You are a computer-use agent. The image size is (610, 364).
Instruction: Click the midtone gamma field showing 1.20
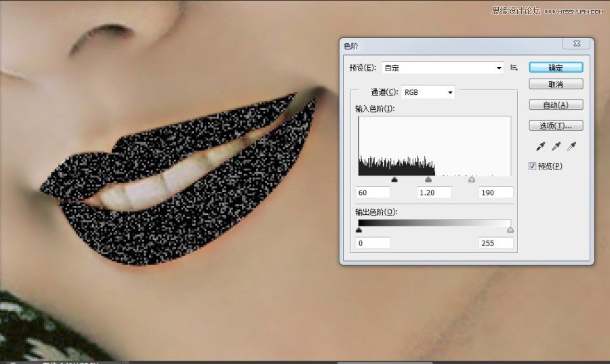pyautogui.click(x=434, y=193)
